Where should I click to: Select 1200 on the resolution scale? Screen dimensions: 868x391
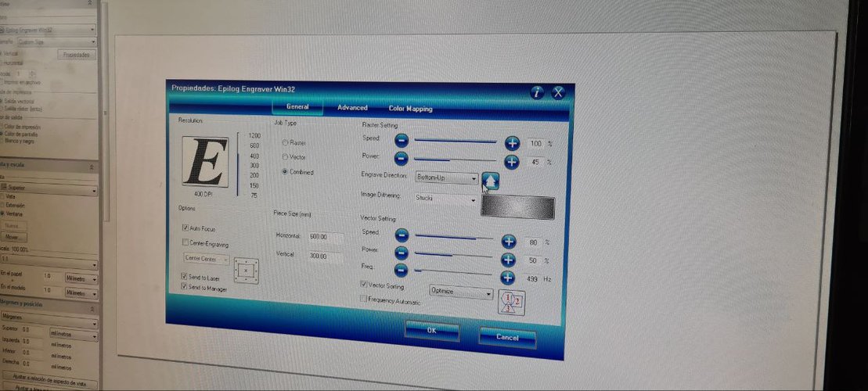(254, 135)
